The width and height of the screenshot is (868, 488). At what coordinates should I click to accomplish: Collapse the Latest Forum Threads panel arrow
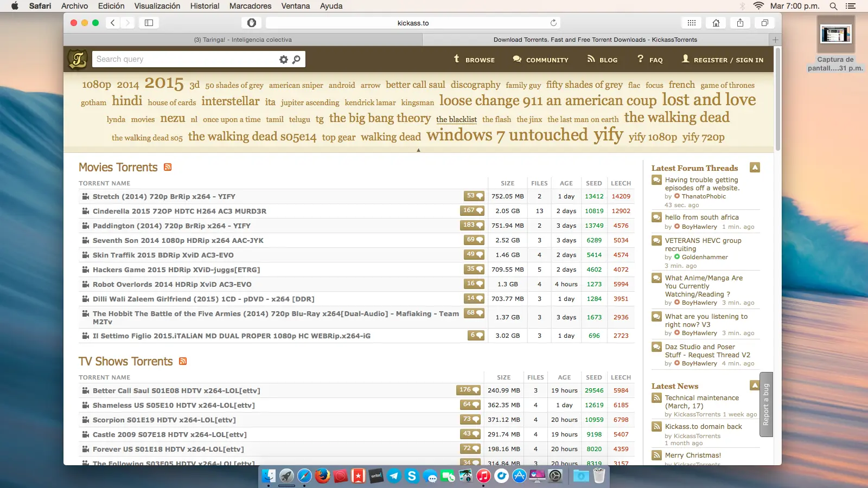point(755,168)
